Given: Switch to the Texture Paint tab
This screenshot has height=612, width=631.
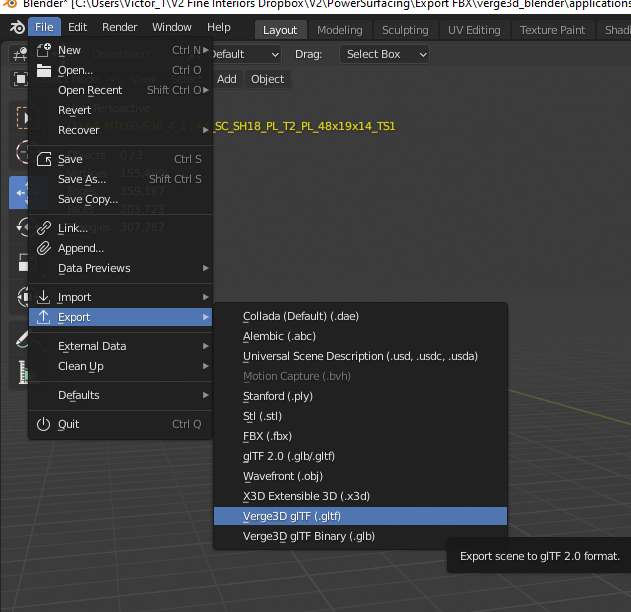Looking at the screenshot, I should [x=552, y=30].
